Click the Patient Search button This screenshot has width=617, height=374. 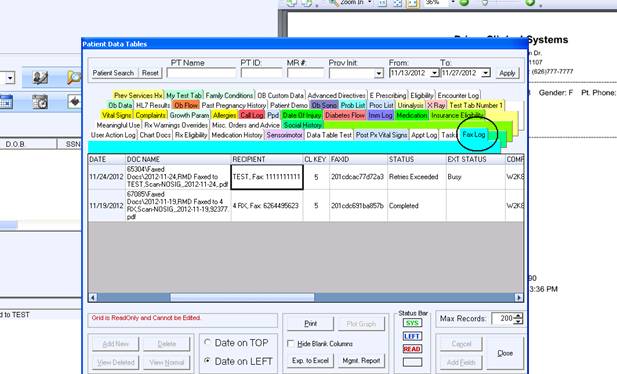(113, 73)
